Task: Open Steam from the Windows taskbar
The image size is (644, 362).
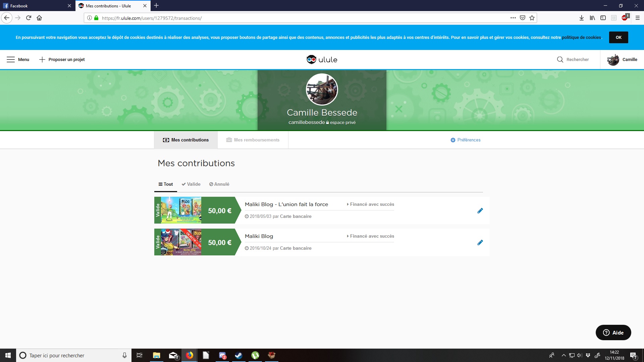Action: point(238,355)
